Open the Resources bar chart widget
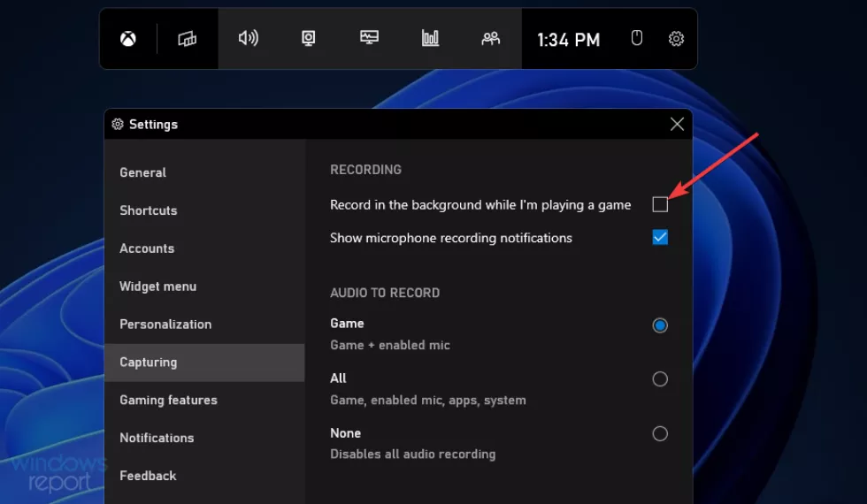The image size is (867, 504). pyautogui.click(x=430, y=38)
